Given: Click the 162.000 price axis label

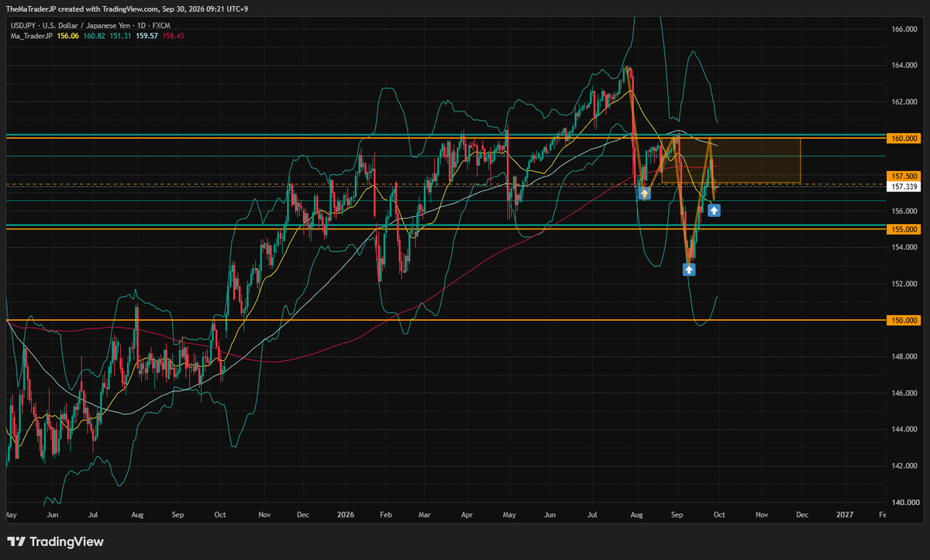Looking at the screenshot, I should click(x=904, y=102).
